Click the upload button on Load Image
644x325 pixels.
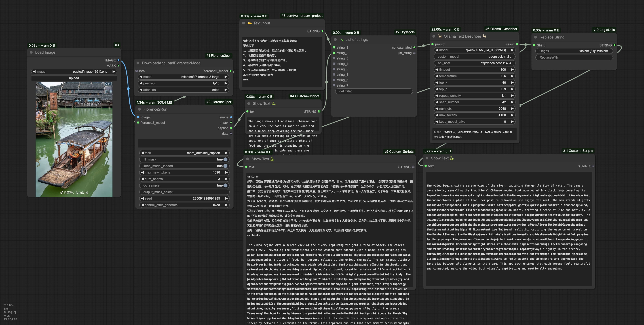[x=74, y=78]
